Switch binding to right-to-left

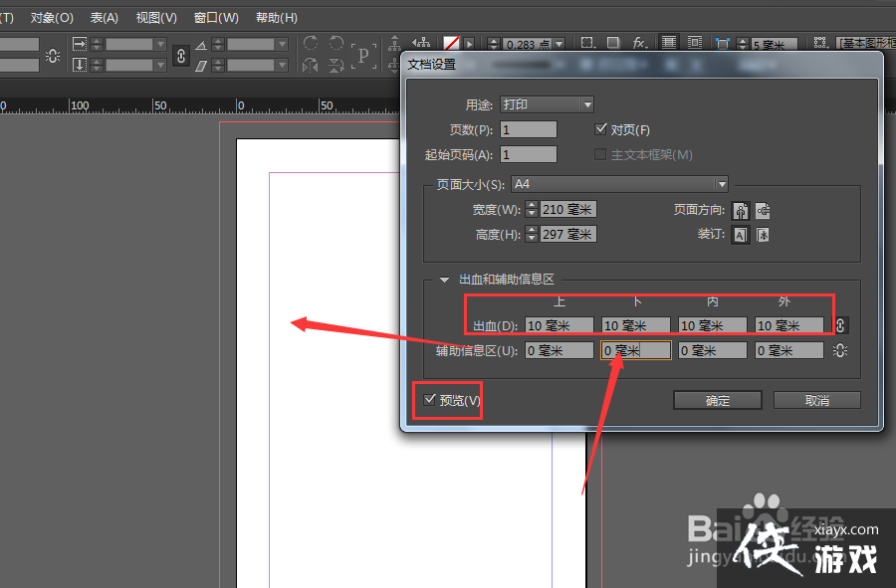point(764,235)
